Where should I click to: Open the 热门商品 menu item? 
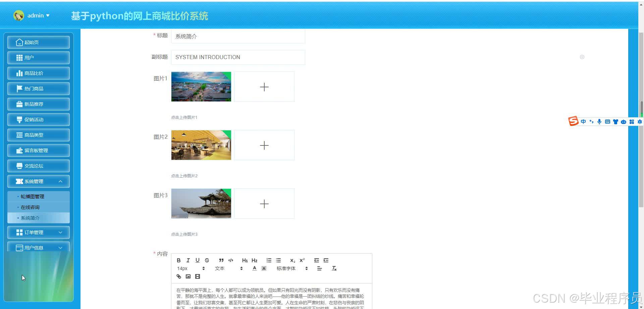pyautogui.click(x=39, y=89)
